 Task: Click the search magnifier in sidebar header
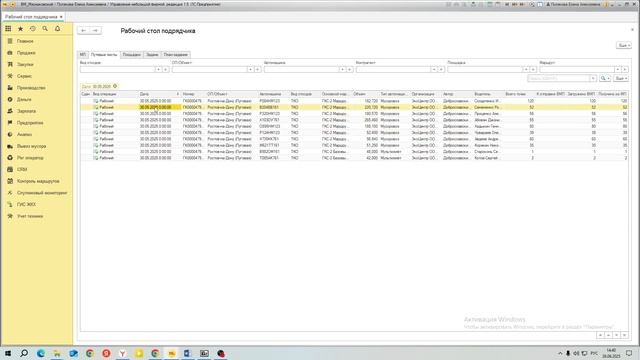point(45,29)
